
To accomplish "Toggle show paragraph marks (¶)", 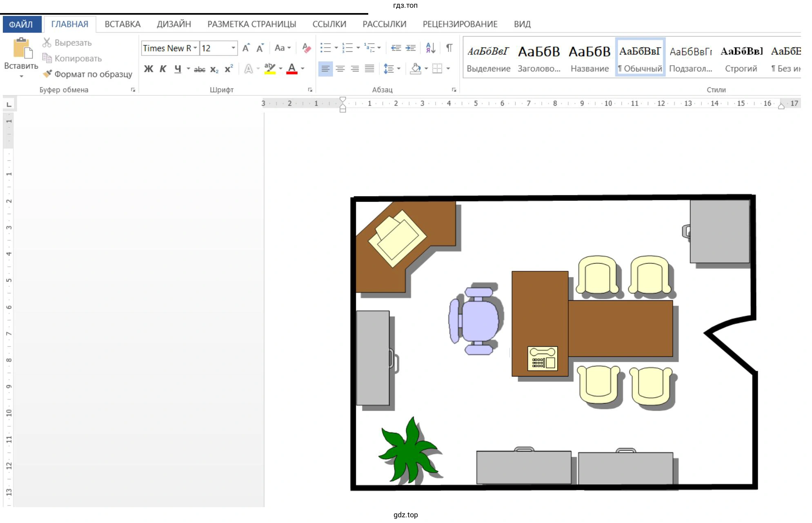I will pos(449,48).
